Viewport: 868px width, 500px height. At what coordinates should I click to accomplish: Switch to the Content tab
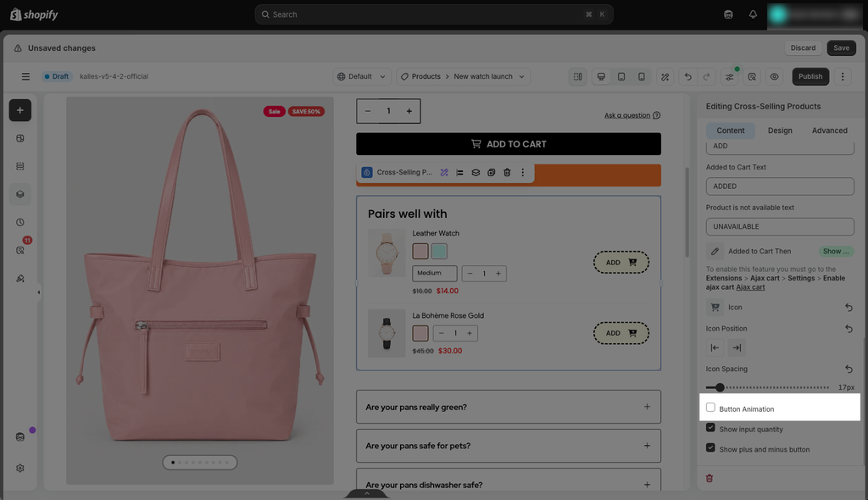730,131
